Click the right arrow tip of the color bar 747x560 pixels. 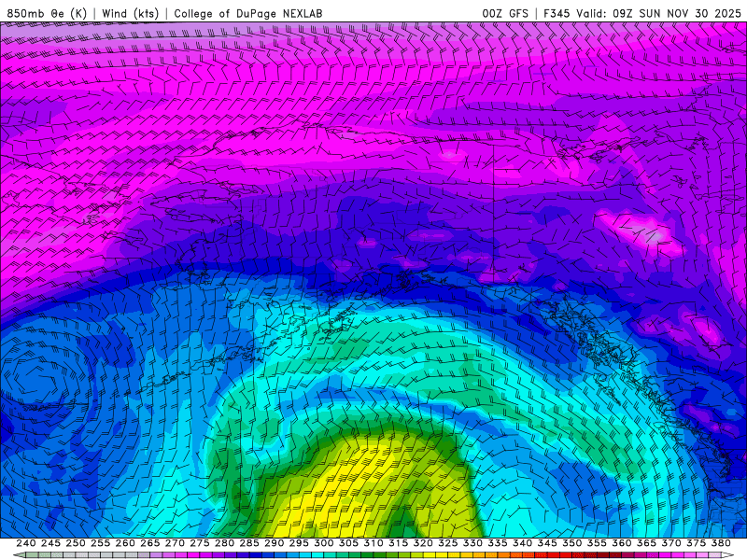pos(729,555)
